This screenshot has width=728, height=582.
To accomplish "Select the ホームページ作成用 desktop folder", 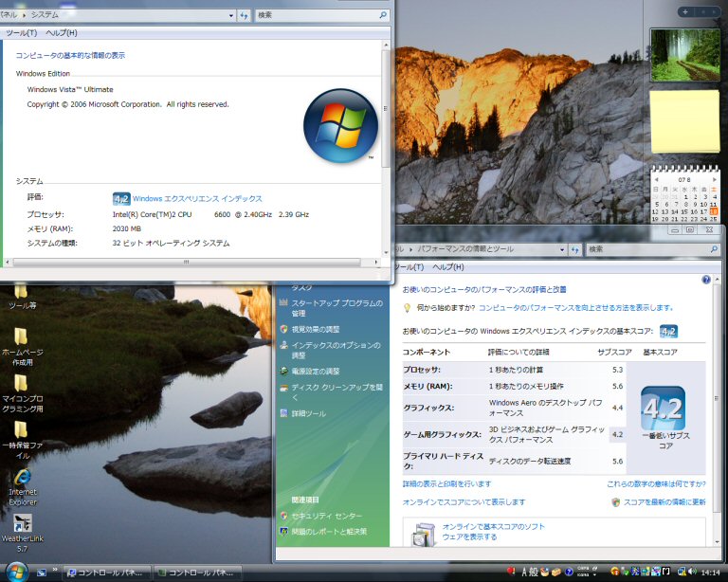I will pos(22,346).
